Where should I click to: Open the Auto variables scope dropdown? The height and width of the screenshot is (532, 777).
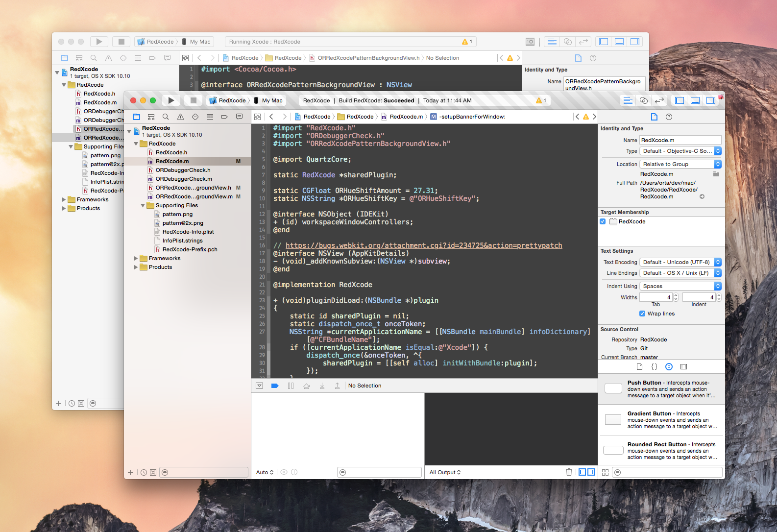[x=265, y=472]
